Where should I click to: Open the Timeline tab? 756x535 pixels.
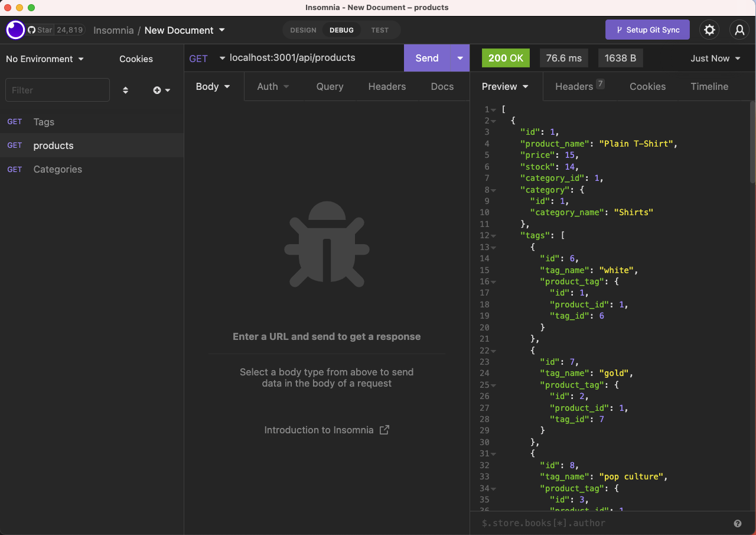coord(709,86)
